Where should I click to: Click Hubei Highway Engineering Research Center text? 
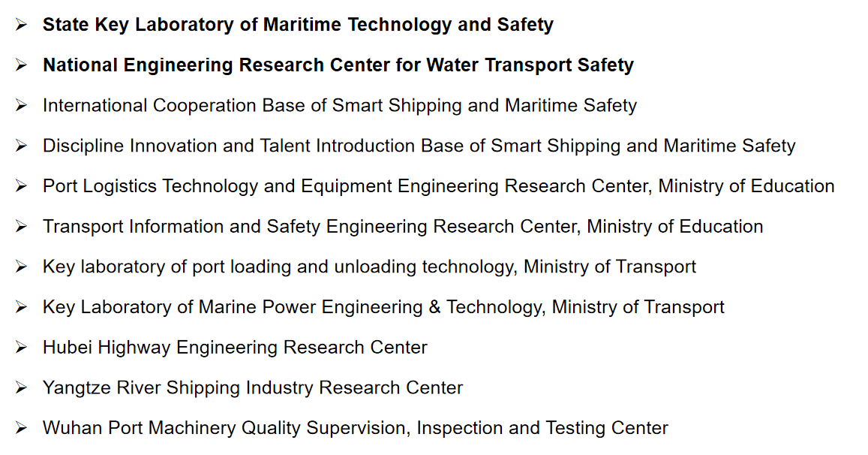235,348
